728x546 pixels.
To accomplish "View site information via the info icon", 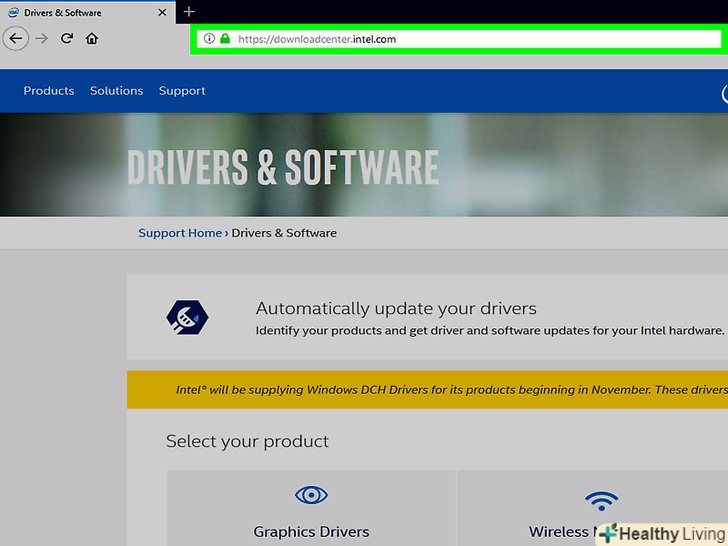I will [209, 39].
